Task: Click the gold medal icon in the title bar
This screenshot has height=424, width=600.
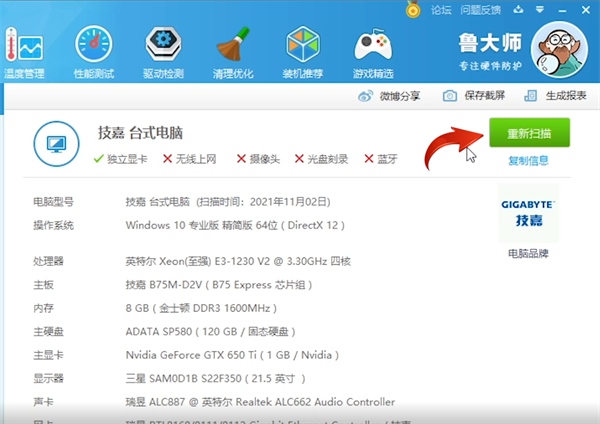Action: [x=413, y=9]
